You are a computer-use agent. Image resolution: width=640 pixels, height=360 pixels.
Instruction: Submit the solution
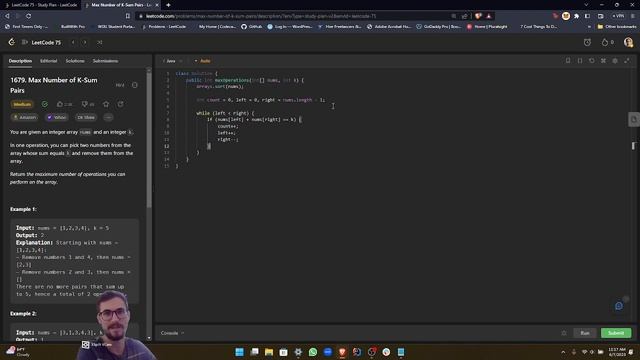pyautogui.click(x=616, y=333)
